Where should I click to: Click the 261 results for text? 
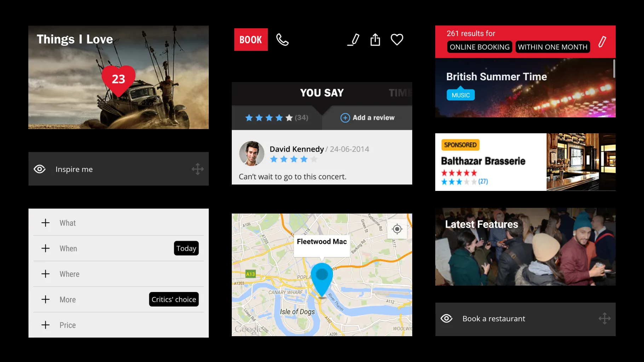click(471, 34)
